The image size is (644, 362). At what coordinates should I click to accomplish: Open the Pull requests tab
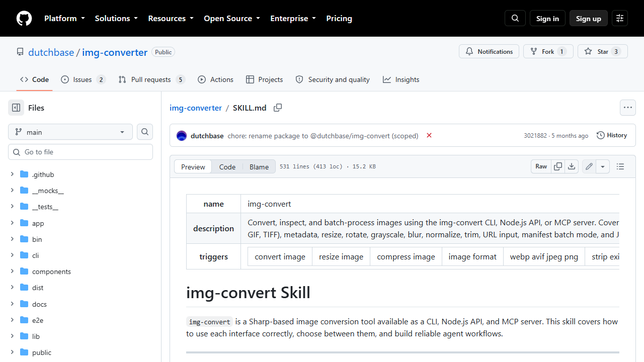152,79
